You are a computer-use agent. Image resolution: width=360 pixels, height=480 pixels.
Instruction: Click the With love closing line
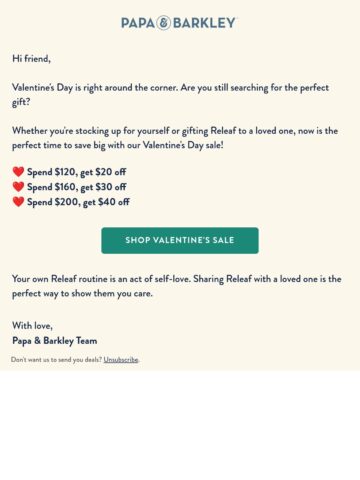(32, 326)
